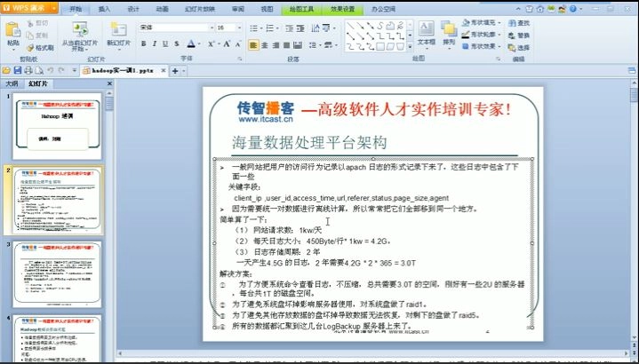
Task: Switch to the Review (审阅) ribbon tab
Action: tap(238, 9)
